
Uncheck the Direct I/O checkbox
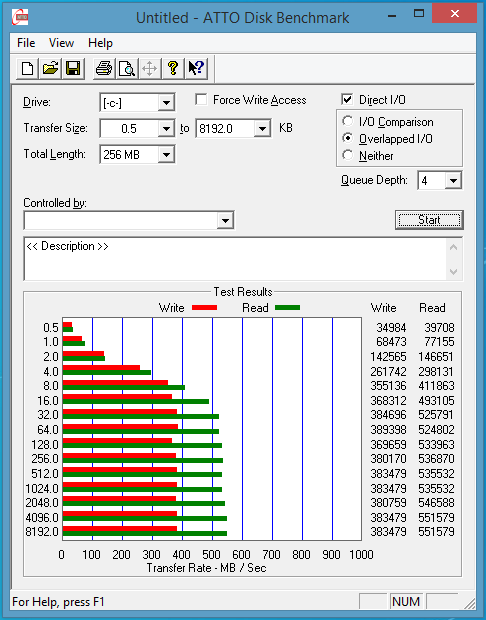(347, 100)
